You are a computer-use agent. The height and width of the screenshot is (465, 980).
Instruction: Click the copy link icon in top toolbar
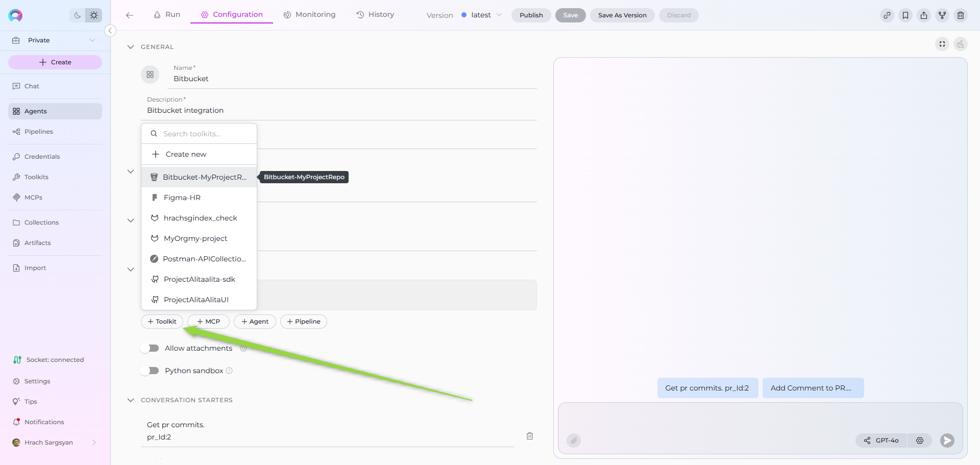(x=887, y=15)
